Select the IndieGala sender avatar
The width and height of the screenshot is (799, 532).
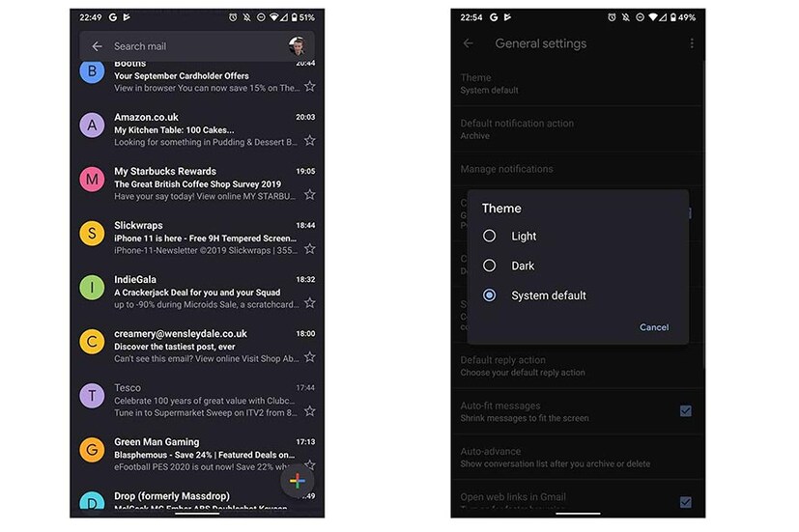coord(92,288)
